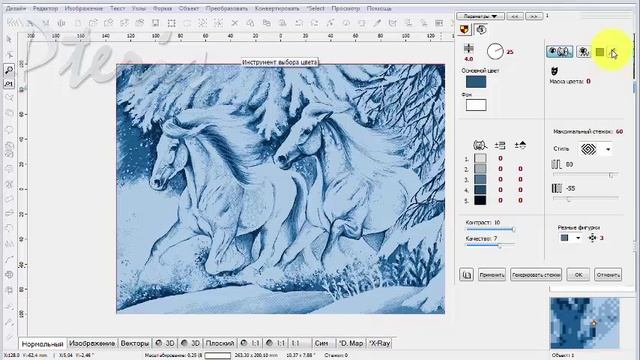Click the icon right of the eyes button
This screenshot has width=640, height=360.
[x=584, y=52]
